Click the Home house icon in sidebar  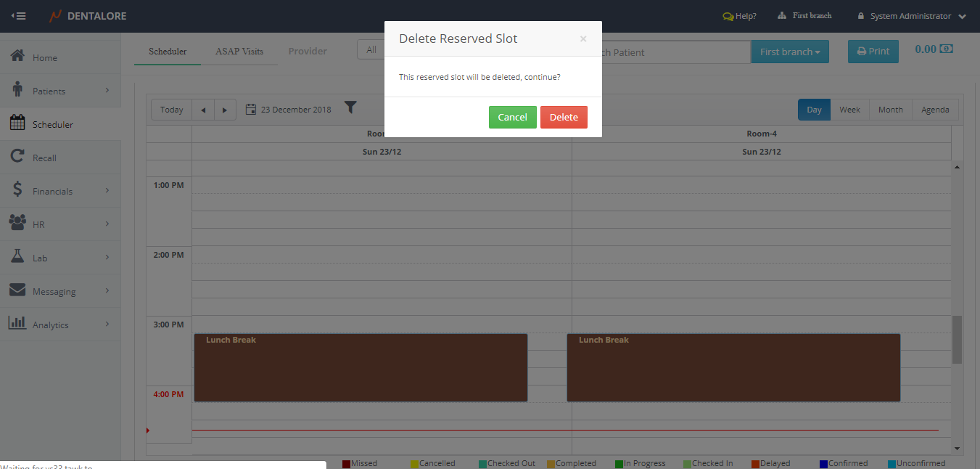(18, 57)
